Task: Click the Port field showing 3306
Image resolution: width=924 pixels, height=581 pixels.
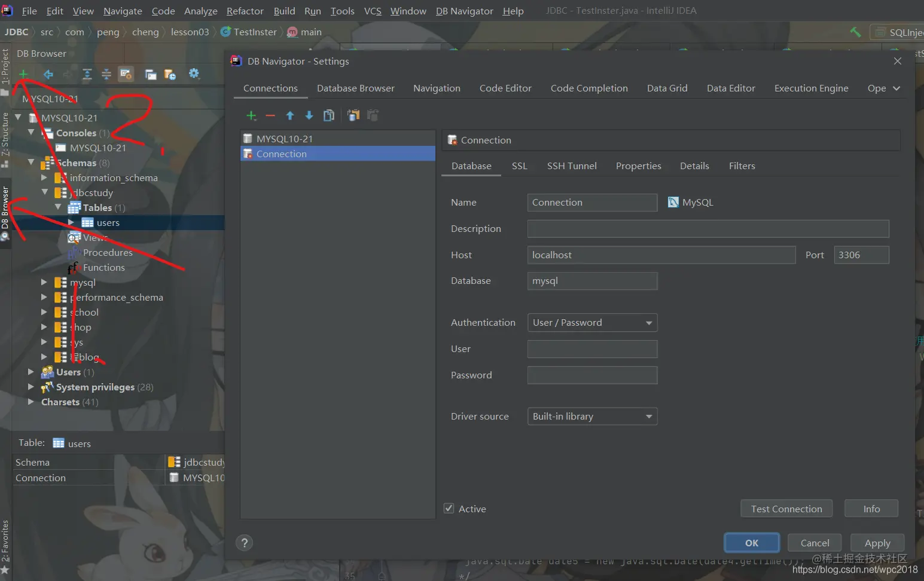Action: pyautogui.click(x=861, y=255)
